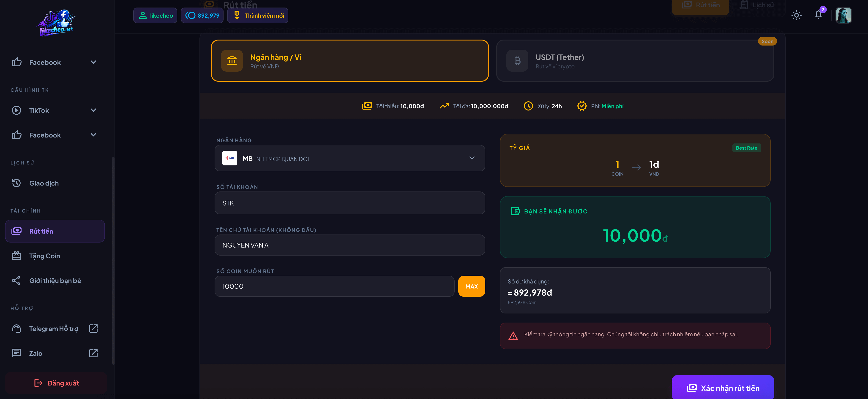Click the USDT bitcoin symbol icon
The image size is (868, 399).
[x=517, y=61]
